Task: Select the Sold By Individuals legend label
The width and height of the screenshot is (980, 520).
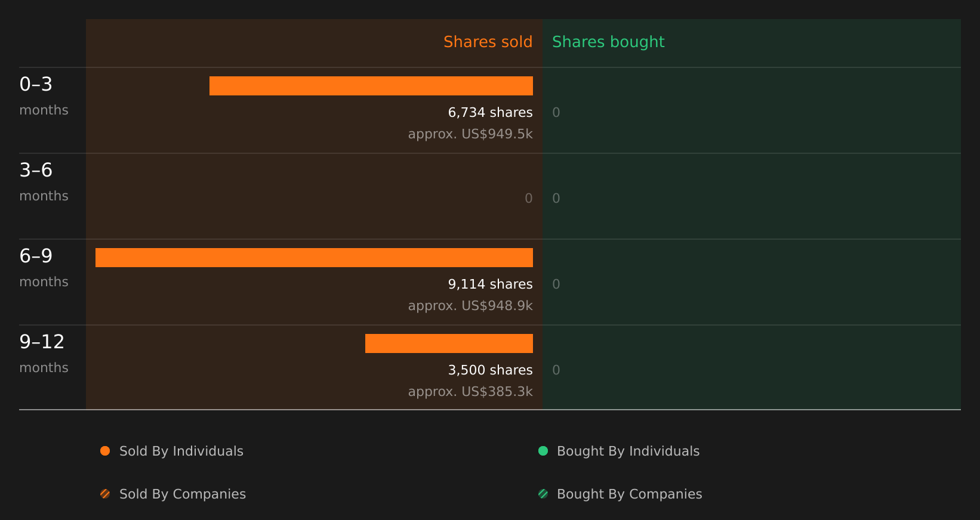Action: [181, 451]
